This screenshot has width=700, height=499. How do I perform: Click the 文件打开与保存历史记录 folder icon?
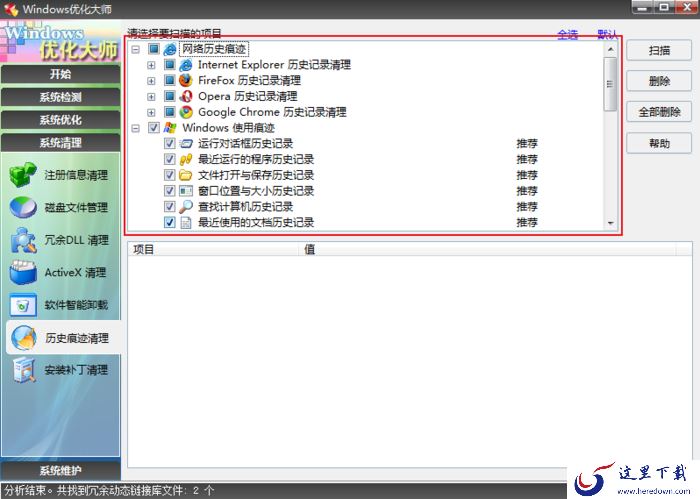click(x=185, y=175)
